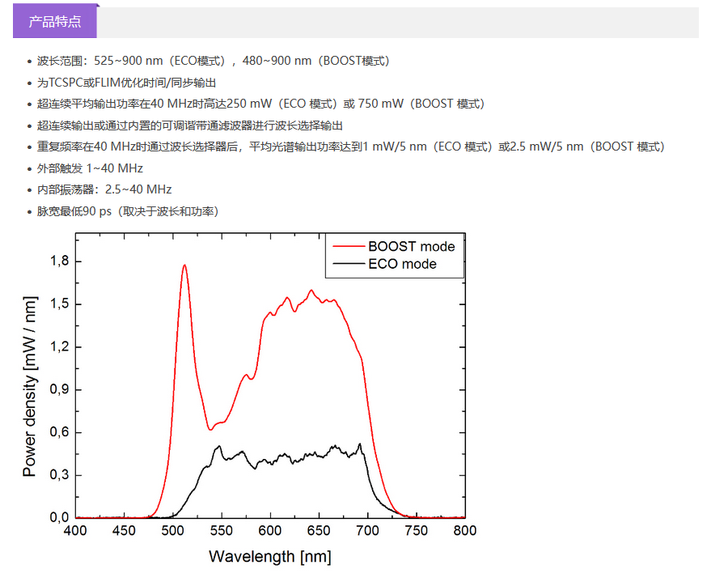Viewport: 728px width, 578px height.
Task: Click the 1,8 tick label on the power axis
Action: 61,261
